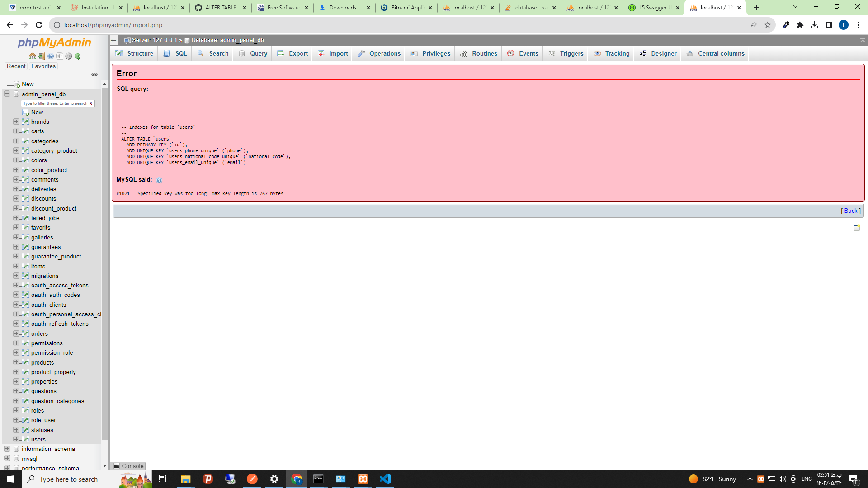The height and width of the screenshot is (488, 868).
Task: Open the XAMPP icon in the taskbar
Action: (363, 479)
